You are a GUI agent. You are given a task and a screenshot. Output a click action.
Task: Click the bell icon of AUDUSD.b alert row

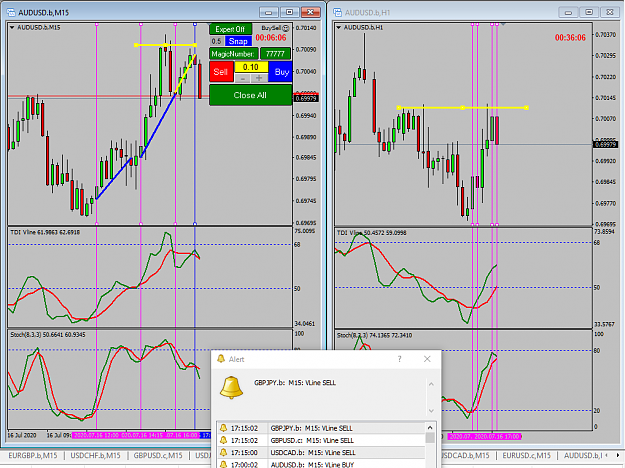223,464
